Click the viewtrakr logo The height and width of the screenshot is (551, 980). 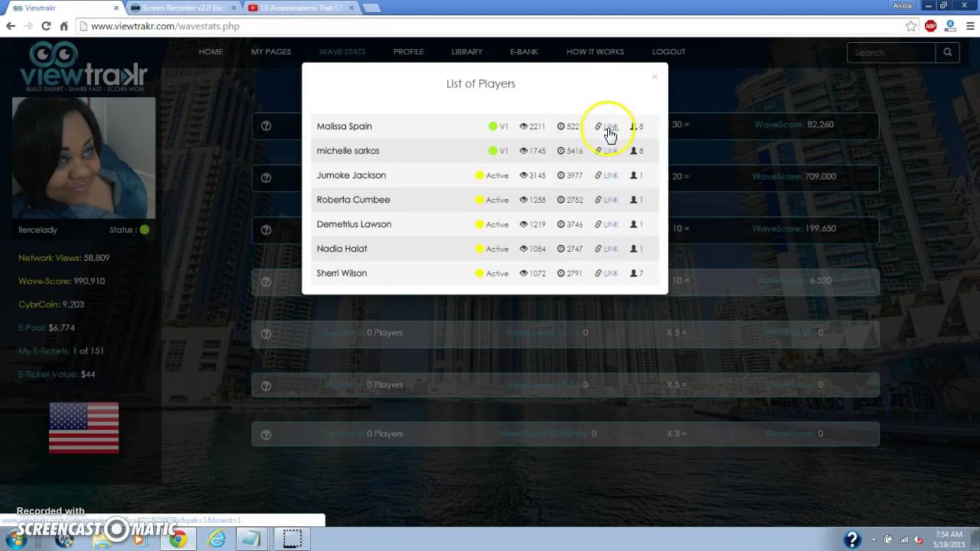click(x=83, y=67)
